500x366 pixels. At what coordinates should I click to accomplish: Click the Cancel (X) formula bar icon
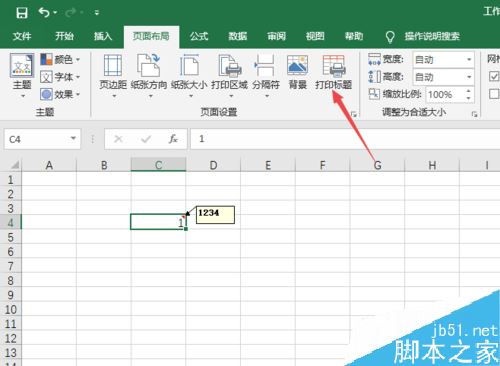click(x=118, y=139)
